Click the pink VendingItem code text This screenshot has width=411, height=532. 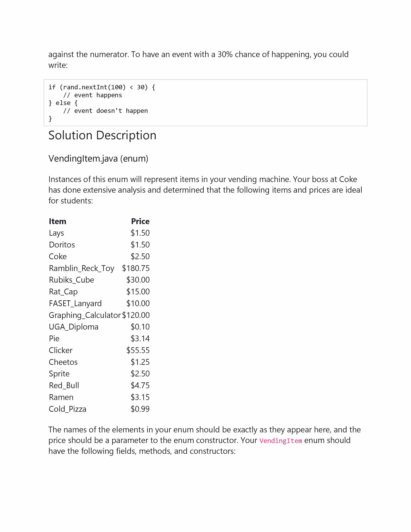click(280, 441)
